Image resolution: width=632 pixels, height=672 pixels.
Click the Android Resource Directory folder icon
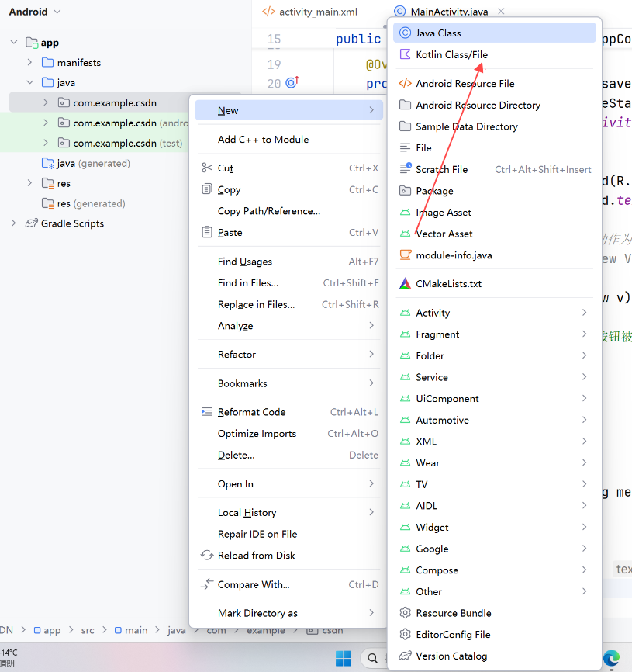pyautogui.click(x=405, y=105)
